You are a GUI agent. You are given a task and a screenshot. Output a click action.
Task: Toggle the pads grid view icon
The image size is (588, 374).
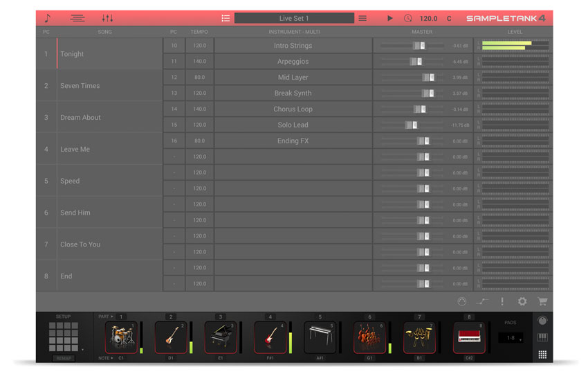coord(542,355)
